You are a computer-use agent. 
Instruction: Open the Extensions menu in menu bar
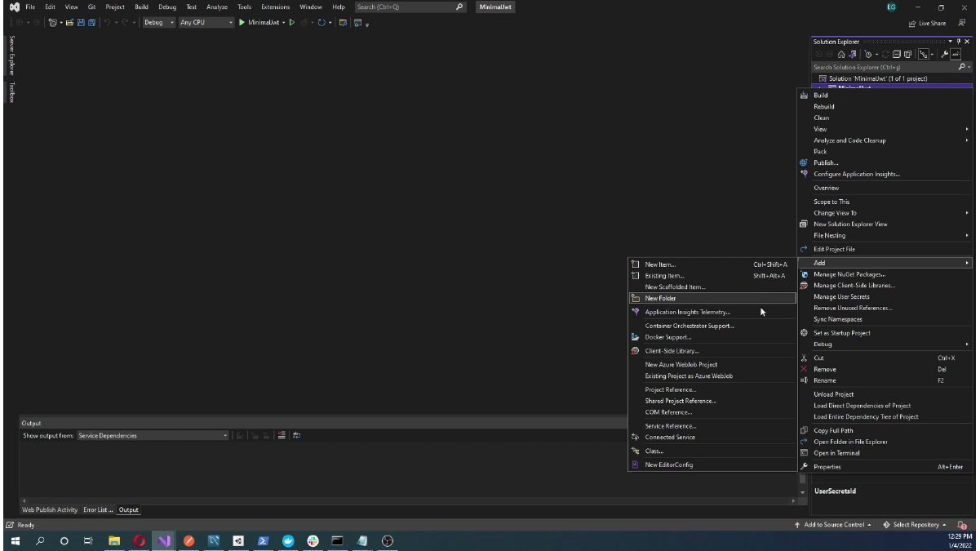pos(275,7)
